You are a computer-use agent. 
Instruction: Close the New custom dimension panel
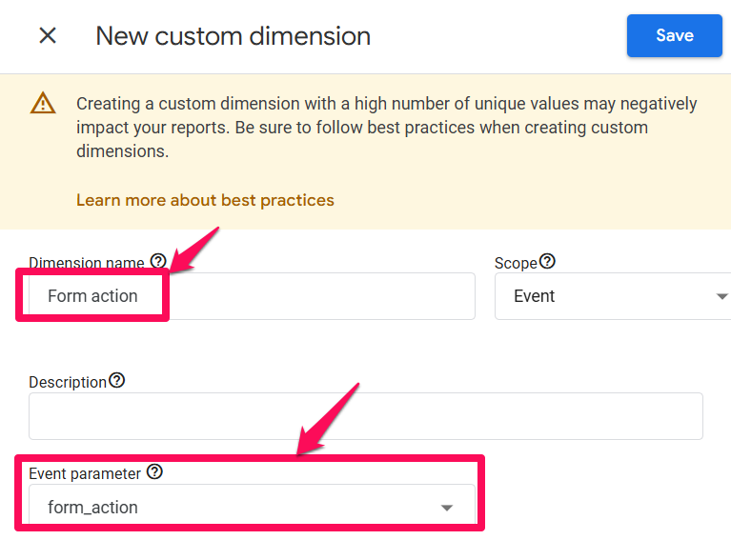48,35
